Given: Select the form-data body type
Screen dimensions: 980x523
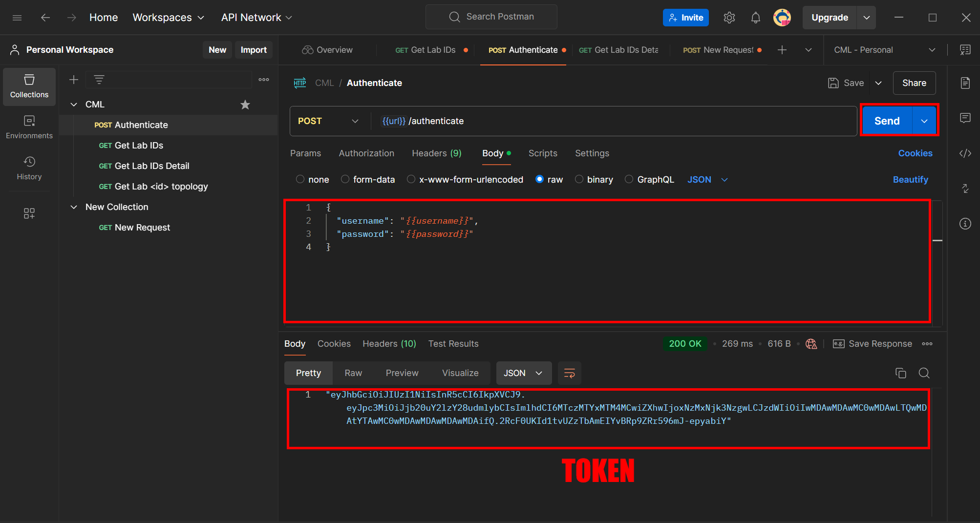Looking at the screenshot, I should click(x=345, y=180).
